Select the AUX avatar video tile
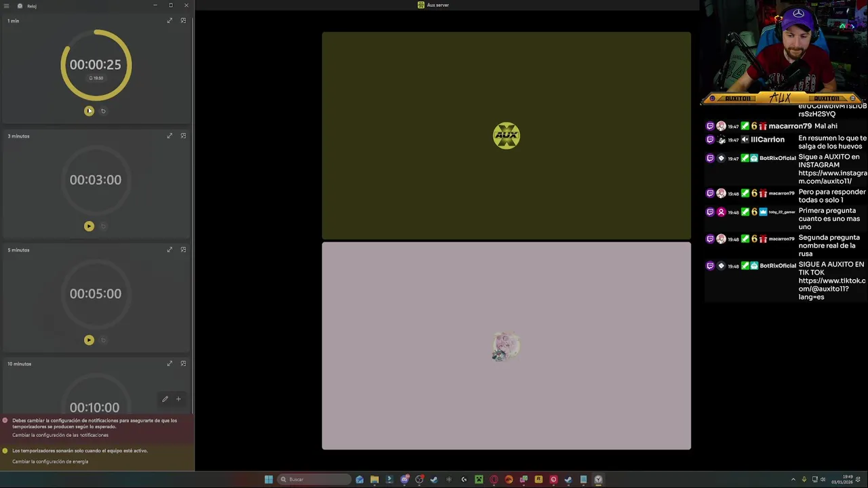The width and height of the screenshot is (868, 488). [507, 136]
